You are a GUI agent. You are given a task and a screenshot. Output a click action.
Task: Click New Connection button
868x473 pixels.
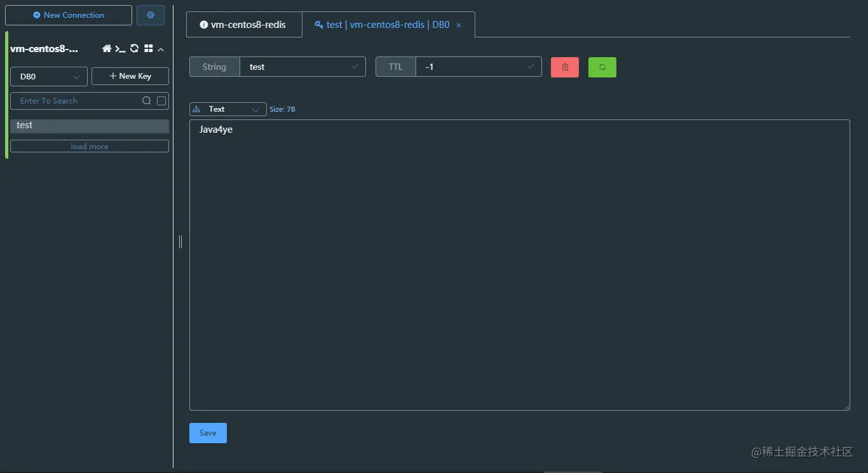pyautogui.click(x=69, y=15)
